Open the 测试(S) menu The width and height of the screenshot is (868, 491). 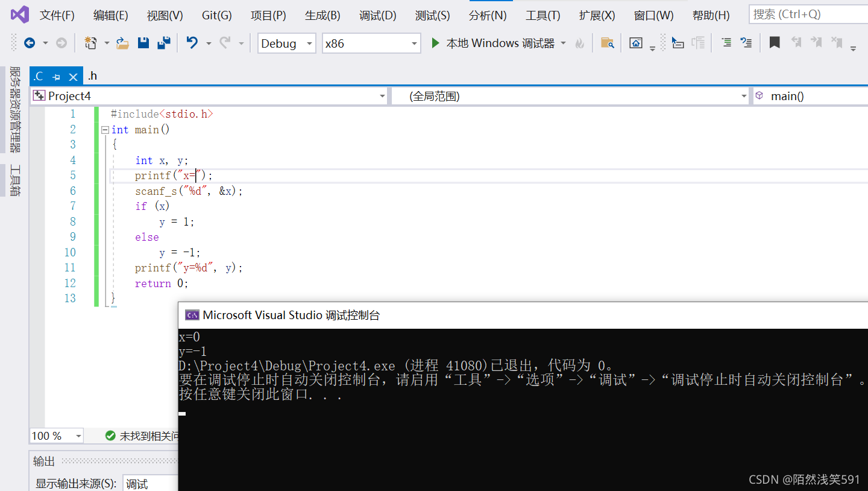click(x=432, y=15)
